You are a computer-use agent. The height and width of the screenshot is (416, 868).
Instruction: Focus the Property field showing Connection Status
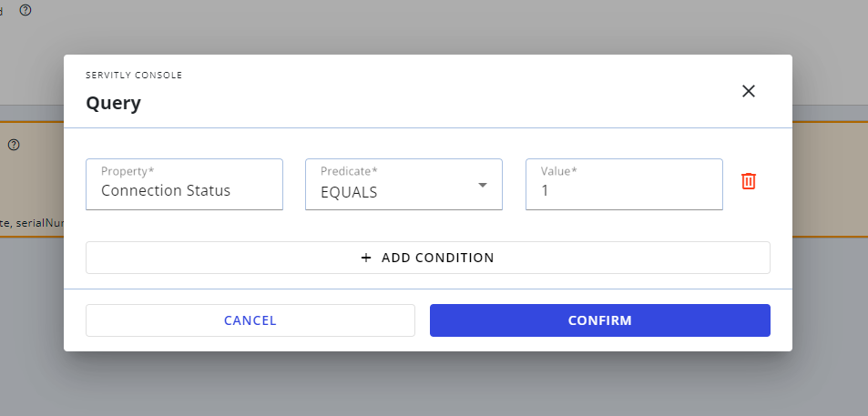point(184,184)
